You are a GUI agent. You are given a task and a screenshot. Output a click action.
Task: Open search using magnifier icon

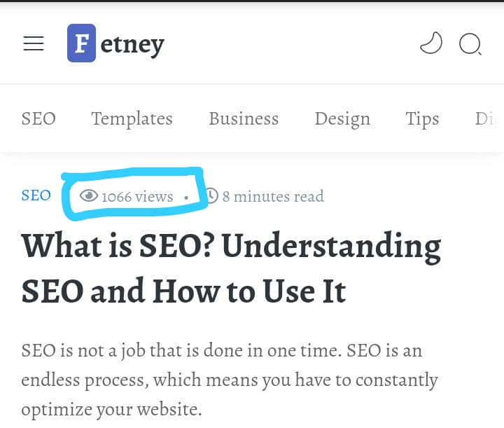(x=470, y=44)
